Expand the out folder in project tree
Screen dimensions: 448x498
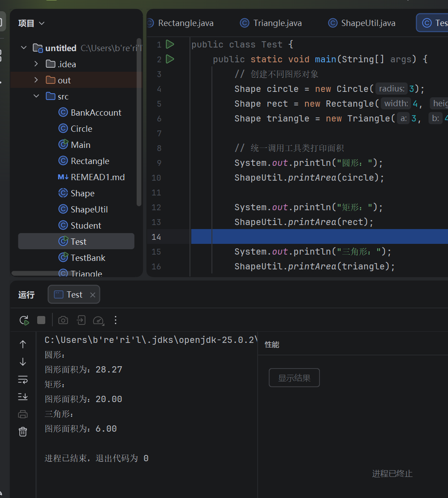pyautogui.click(x=36, y=80)
